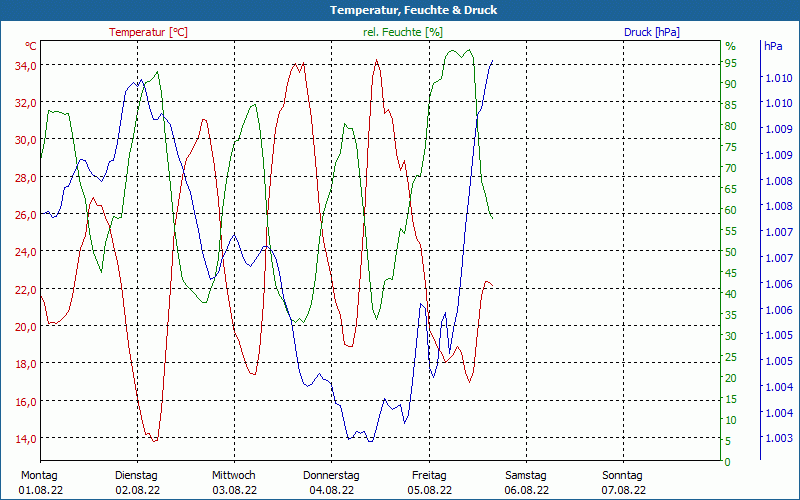This screenshot has height=500, width=800.
Task: Click the '70' humidity axis value
Action: click(x=731, y=168)
